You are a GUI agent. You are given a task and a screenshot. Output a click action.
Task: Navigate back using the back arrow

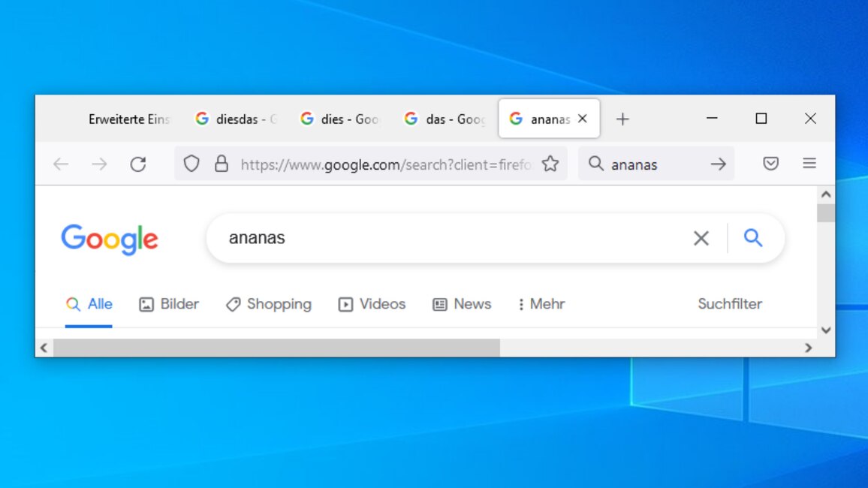click(x=60, y=164)
